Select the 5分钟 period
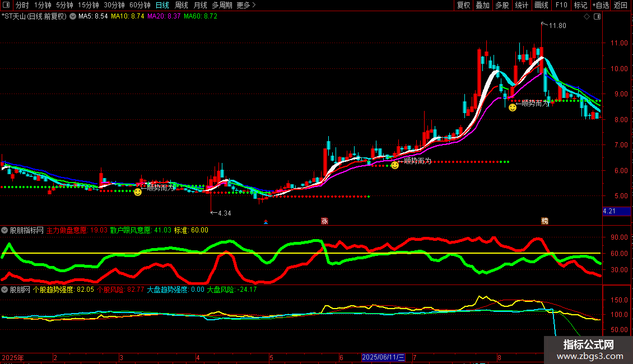The height and width of the screenshot is (364, 633). [64, 5]
